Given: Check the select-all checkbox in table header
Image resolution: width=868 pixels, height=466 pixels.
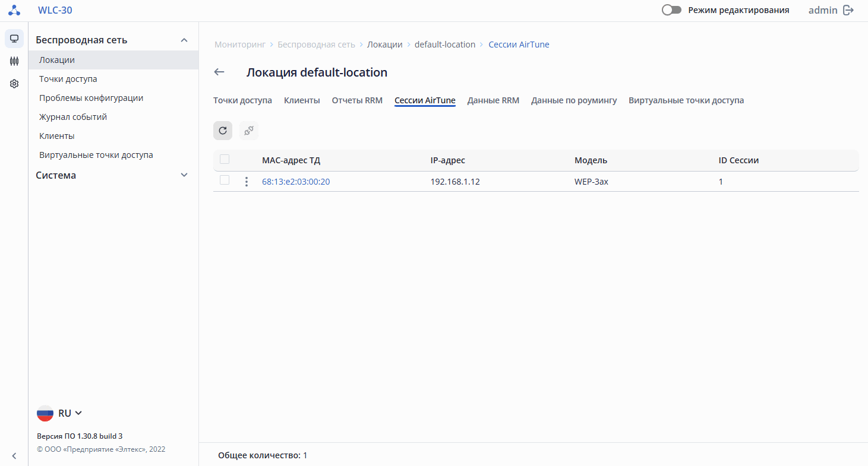Looking at the screenshot, I should [225, 159].
